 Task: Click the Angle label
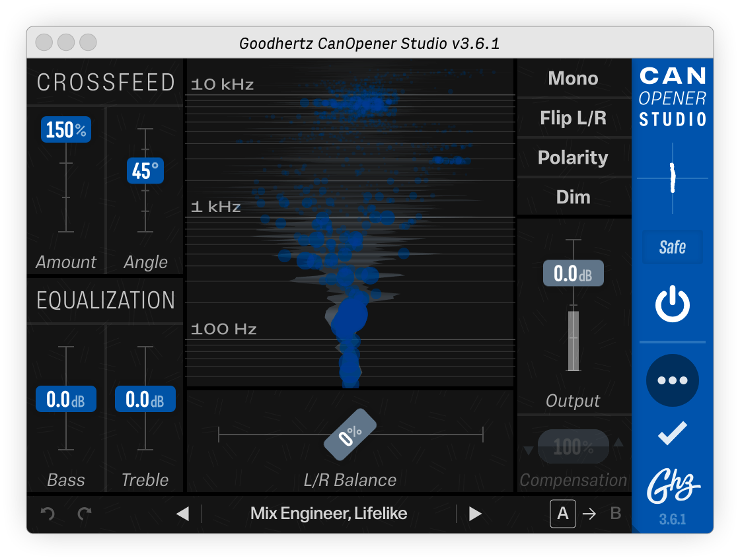[x=145, y=262]
